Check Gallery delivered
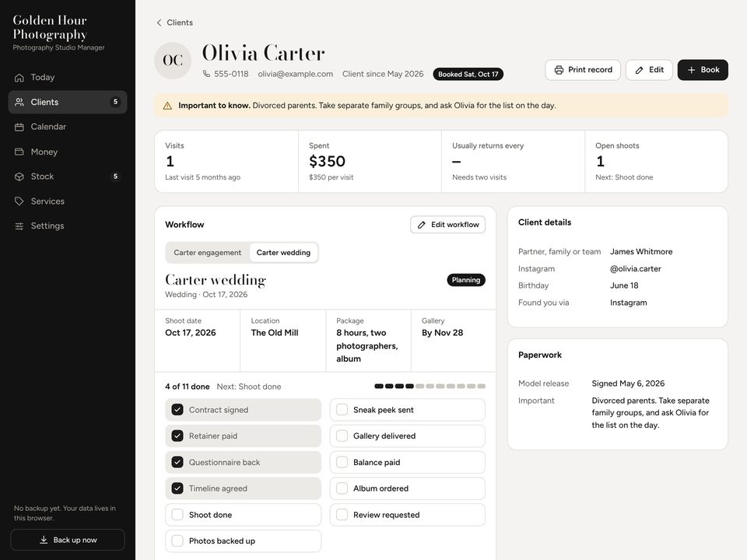 point(342,436)
